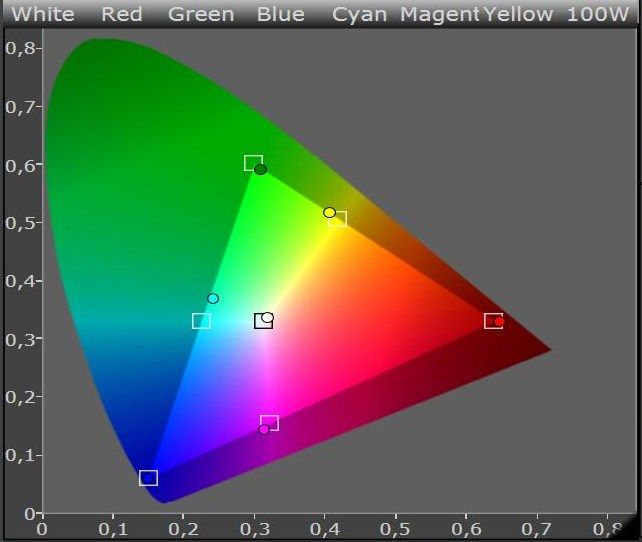
Task: Click the blue target square marker
Action: coord(148,478)
